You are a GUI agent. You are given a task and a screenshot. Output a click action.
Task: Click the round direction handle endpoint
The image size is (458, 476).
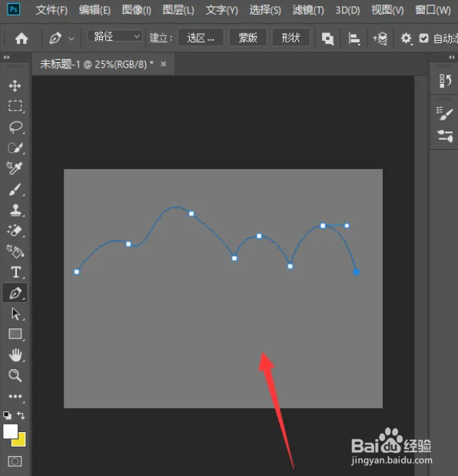pos(347,225)
